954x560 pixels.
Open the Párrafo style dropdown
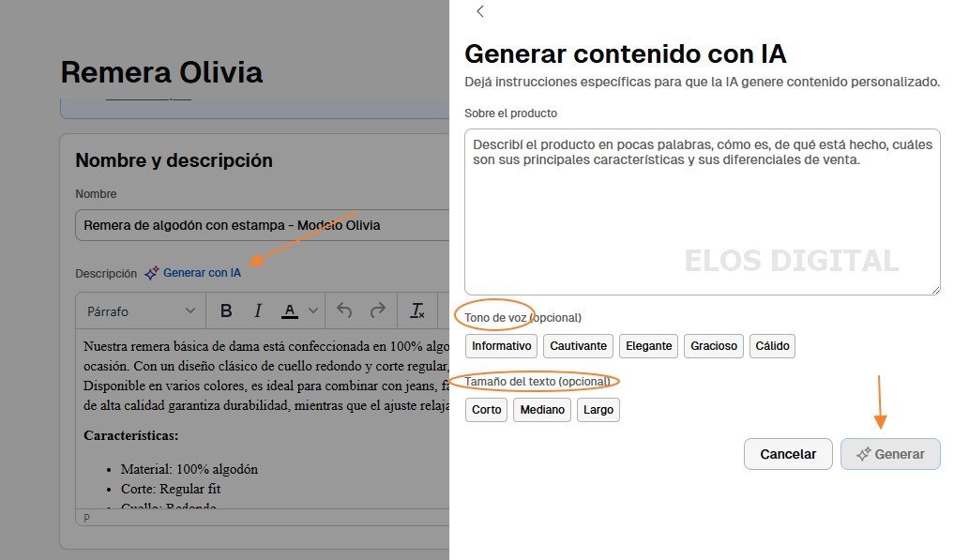click(x=141, y=311)
